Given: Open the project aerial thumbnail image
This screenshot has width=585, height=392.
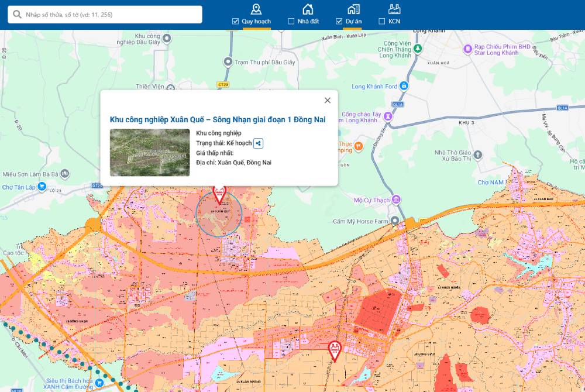Looking at the screenshot, I should [x=150, y=152].
